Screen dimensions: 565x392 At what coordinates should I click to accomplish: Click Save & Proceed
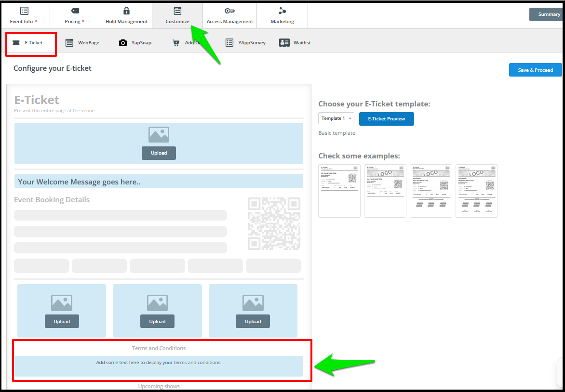(536, 70)
